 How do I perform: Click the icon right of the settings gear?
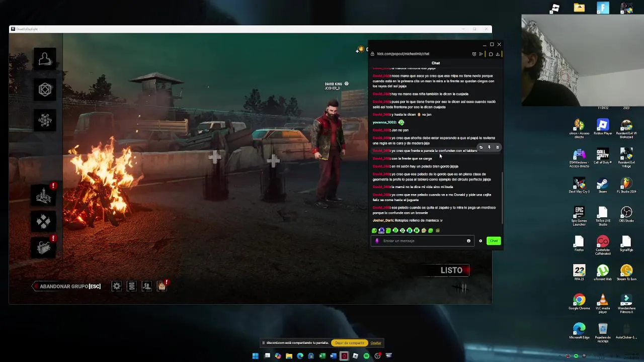131,286
